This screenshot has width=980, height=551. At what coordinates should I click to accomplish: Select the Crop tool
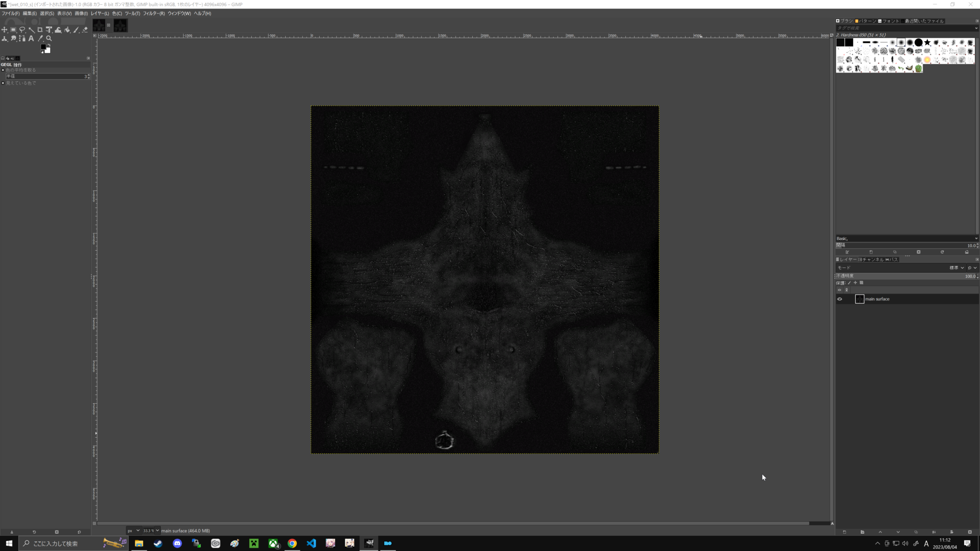point(40,30)
